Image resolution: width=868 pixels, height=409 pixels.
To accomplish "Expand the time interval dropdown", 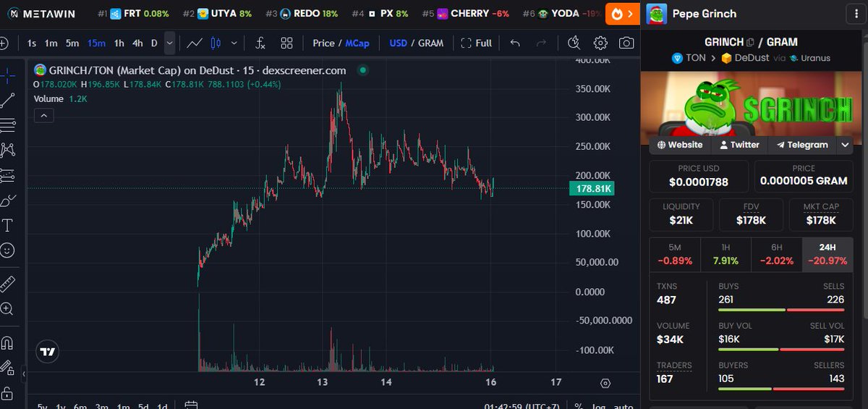I will 169,43.
